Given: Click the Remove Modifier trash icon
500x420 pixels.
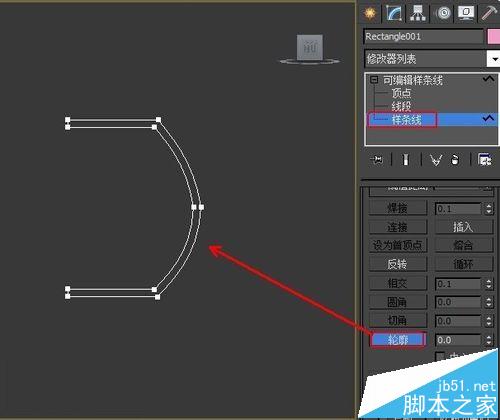Looking at the screenshot, I should [x=455, y=160].
